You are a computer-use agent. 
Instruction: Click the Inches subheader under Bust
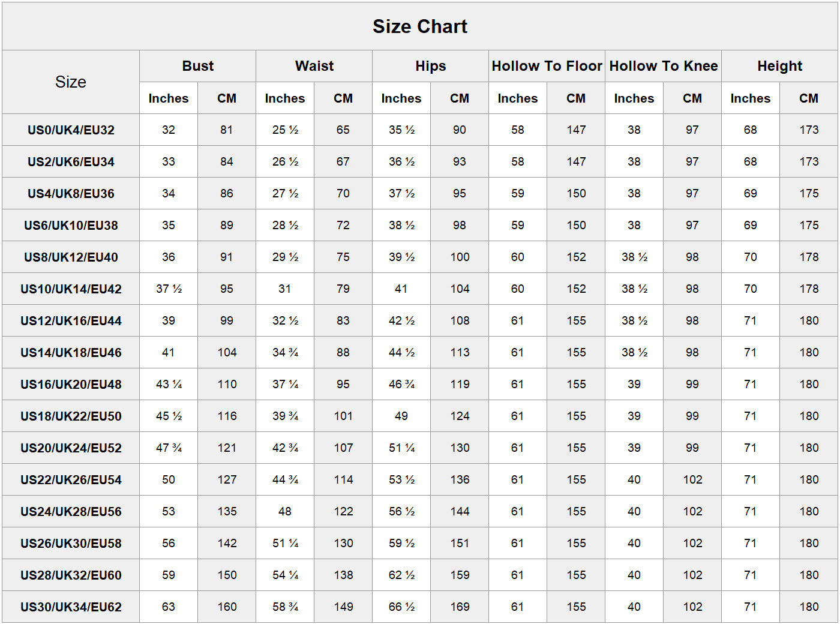point(169,98)
